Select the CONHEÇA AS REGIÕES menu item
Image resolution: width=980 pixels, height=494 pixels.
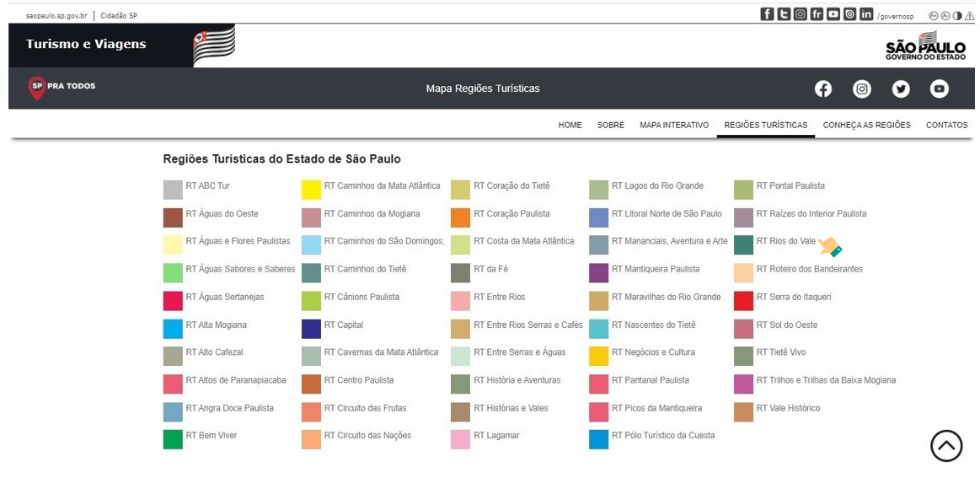[x=866, y=125]
